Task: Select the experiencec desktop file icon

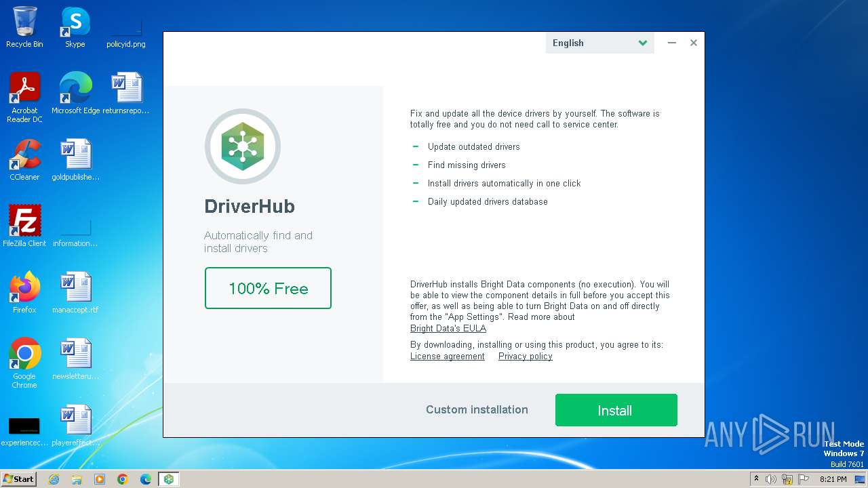Action: [x=24, y=432]
